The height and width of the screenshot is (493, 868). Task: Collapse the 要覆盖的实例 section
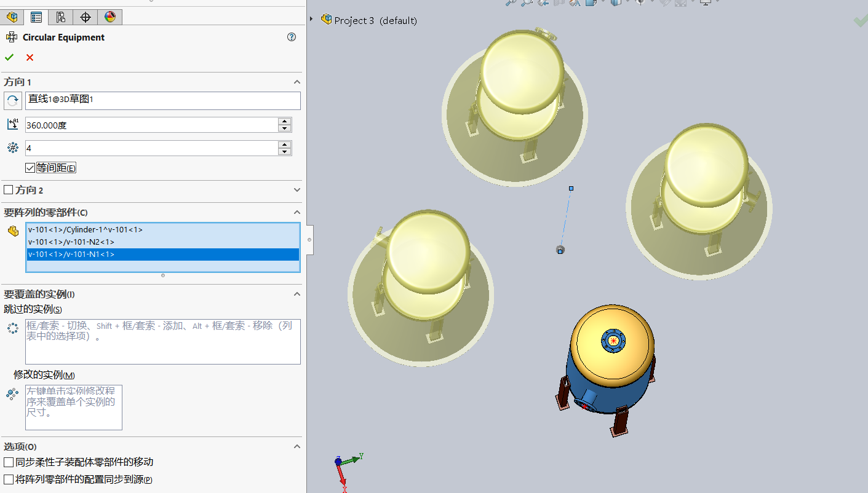[x=297, y=294]
